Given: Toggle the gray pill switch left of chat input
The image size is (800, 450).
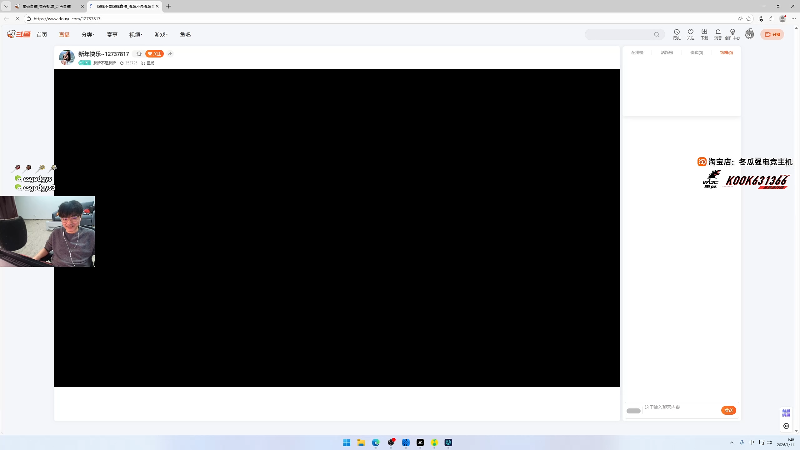Looking at the screenshot, I should click(x=633, y=411).
